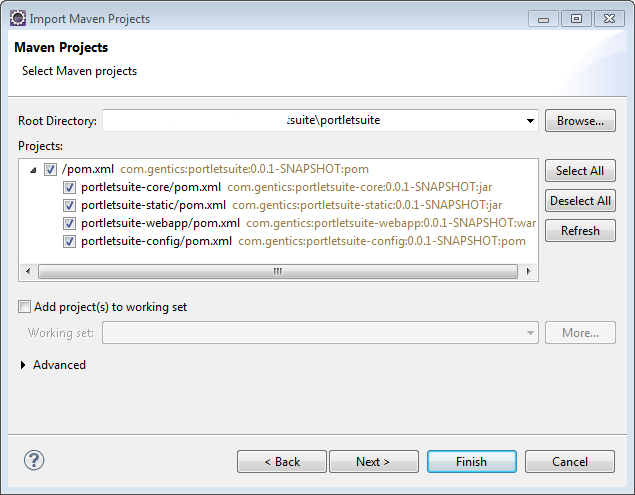Uncheck the /pom.xml root project checkbox
The width and height of the screenshot is (635, 495).
[x=50, y=169]
